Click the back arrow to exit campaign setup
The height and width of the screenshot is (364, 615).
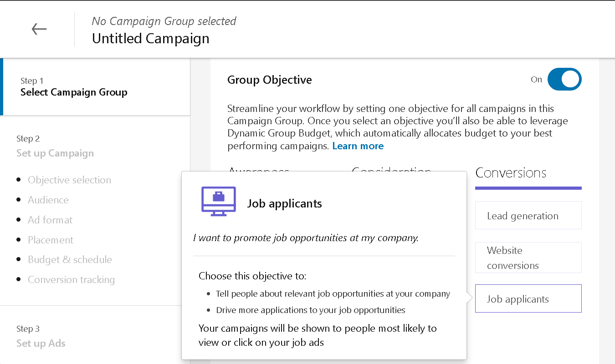(x=39, y=29)
